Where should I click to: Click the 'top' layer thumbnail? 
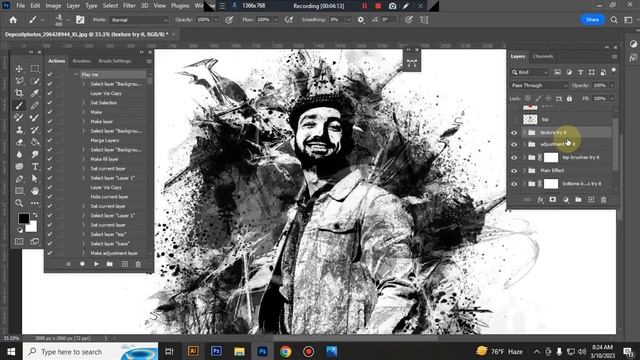point(530,119)
